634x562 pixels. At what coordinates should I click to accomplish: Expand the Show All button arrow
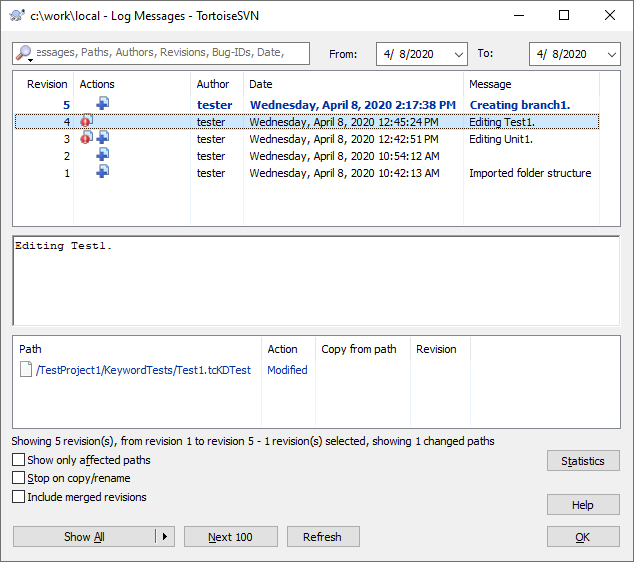pyautogui.click(x=165, y=537)
